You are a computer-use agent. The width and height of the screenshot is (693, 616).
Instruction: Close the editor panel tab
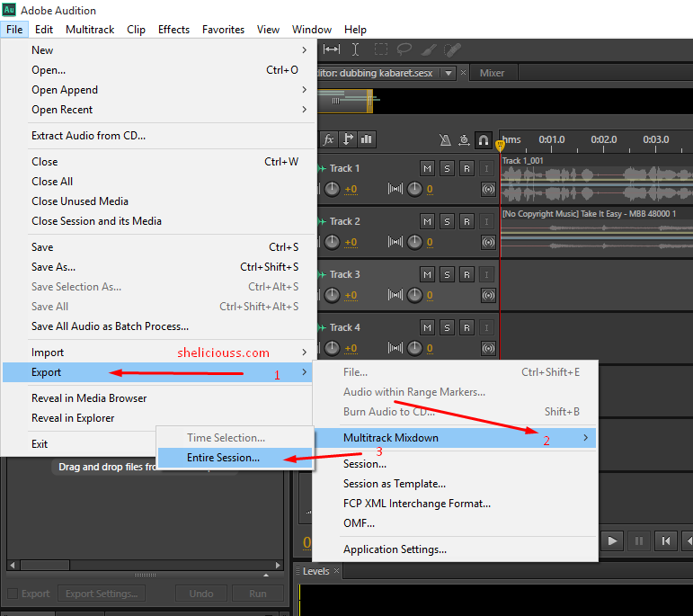463,73
